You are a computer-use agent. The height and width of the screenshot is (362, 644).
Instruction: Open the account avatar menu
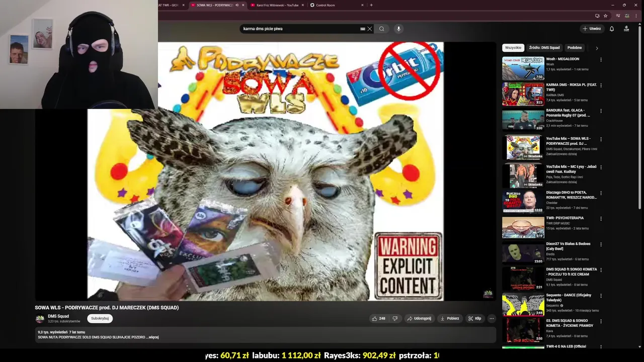(626, 29)
